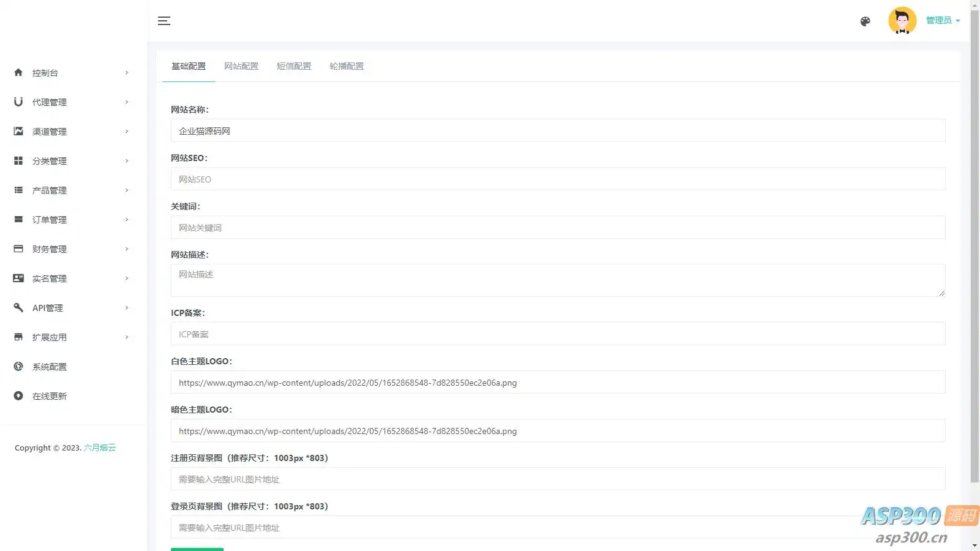Toggle the sidebar with hamburger menu icon
Screen dimensions: 980x551
164,21
